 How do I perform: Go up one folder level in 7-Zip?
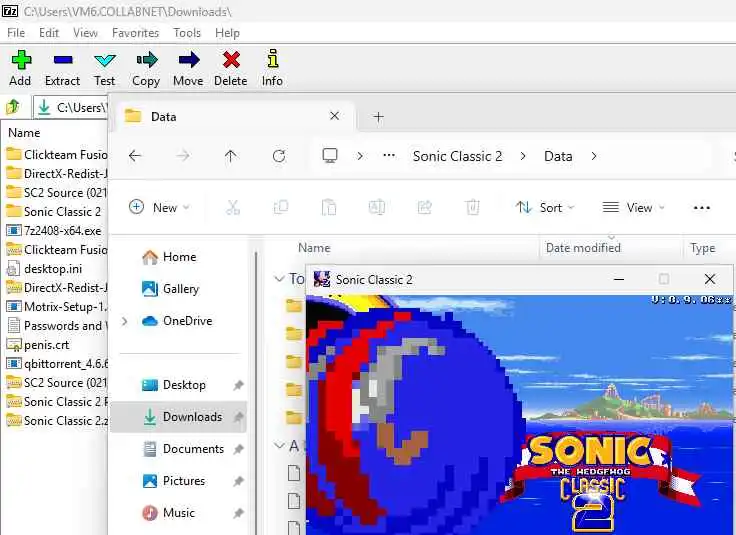(13, 107)
